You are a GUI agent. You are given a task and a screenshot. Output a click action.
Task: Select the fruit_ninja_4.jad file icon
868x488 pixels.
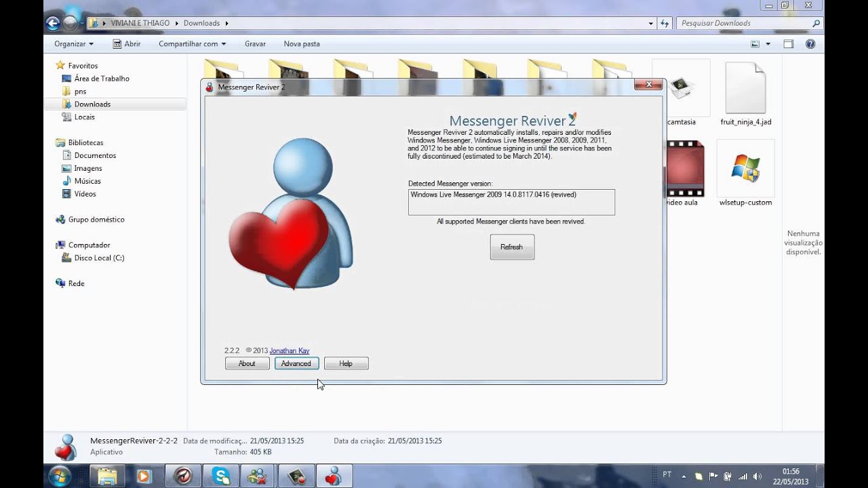745,88
